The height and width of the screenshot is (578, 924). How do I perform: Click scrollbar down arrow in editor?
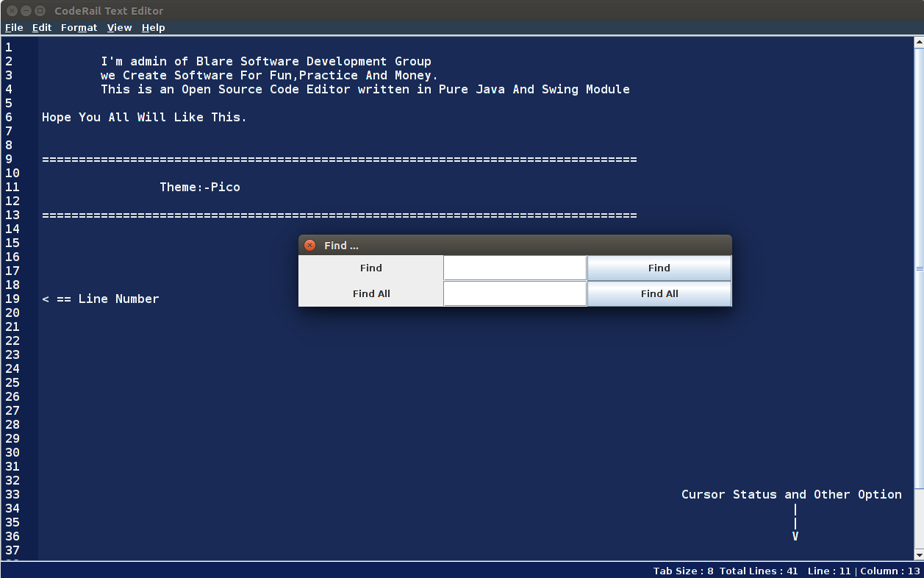(x=919, y=554)
